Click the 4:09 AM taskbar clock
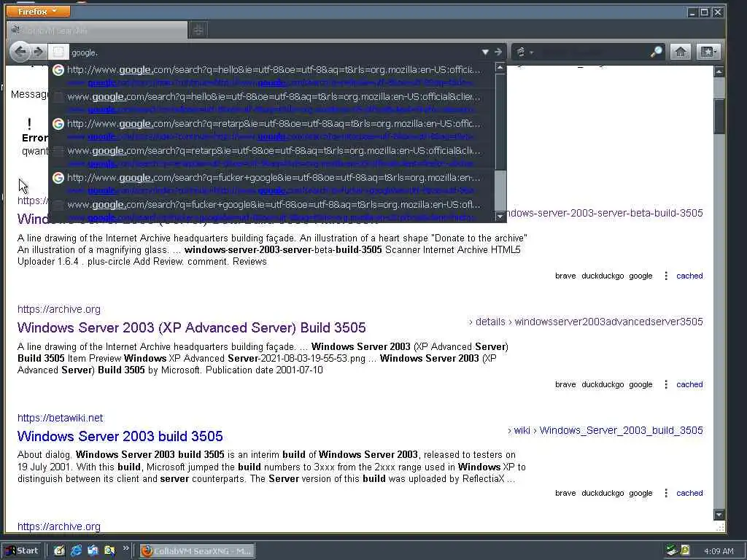Screen dimensions: 747x560 click(719, 551)
